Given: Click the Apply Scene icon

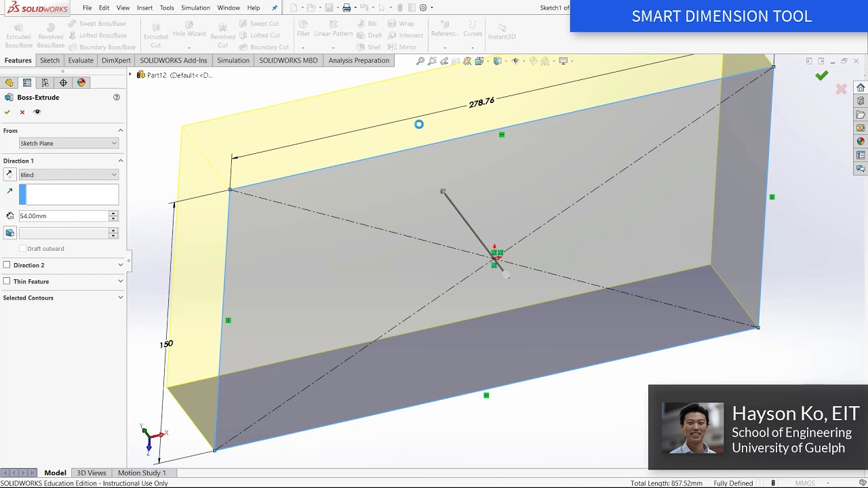Looking at the screenshot, I should pos(545,61).
